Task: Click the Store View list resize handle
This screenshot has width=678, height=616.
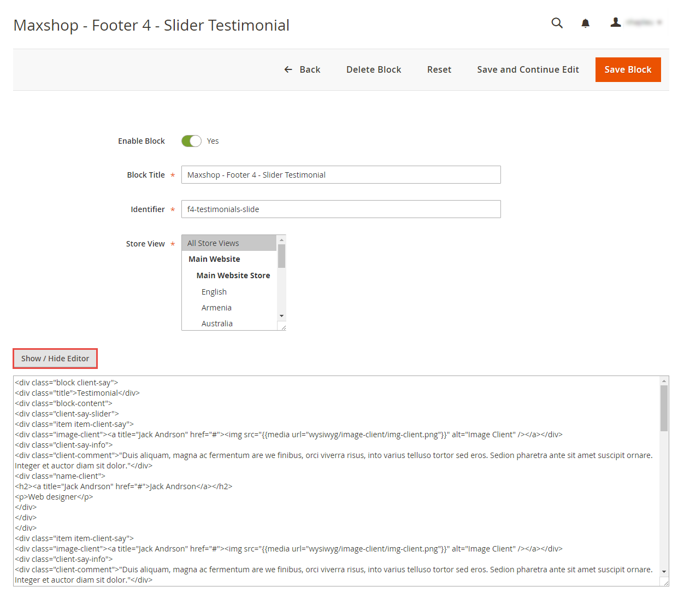Action: point(282,327)
